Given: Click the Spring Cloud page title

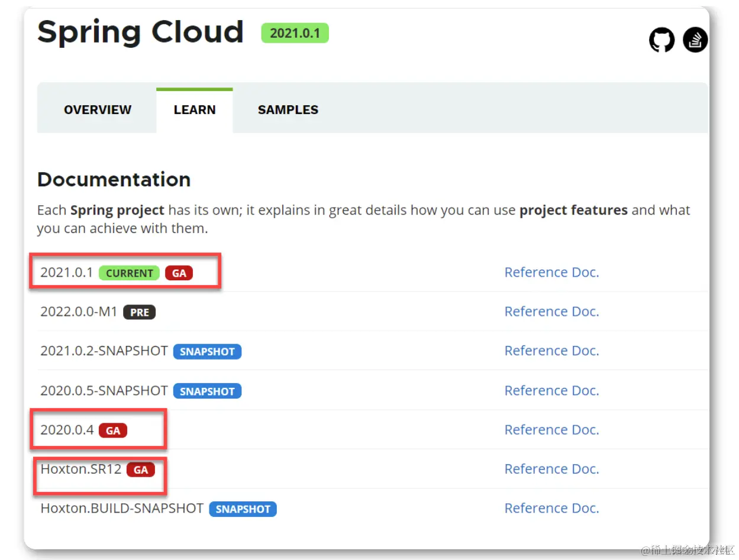Looking at the screenshot, I should pos(141,33).
